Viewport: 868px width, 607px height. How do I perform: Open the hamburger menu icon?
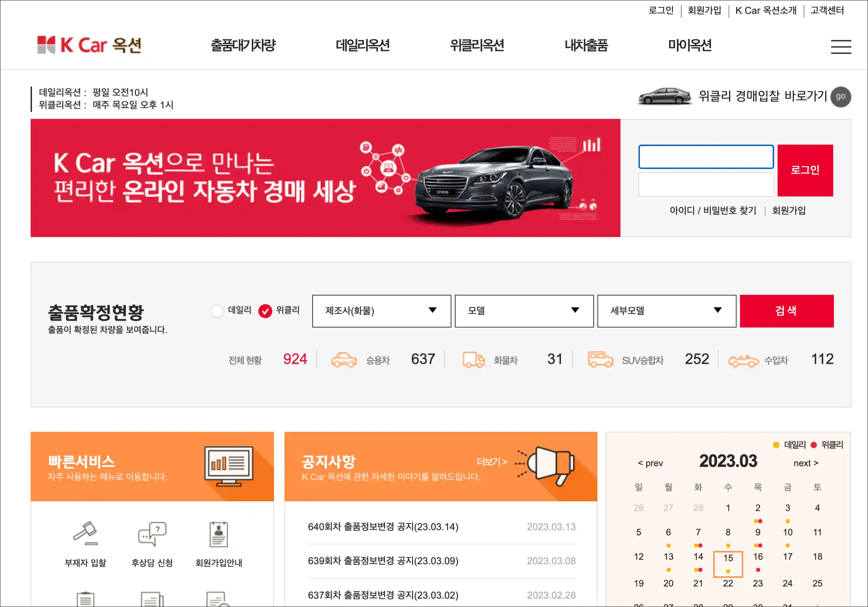(x=841, y=47)
